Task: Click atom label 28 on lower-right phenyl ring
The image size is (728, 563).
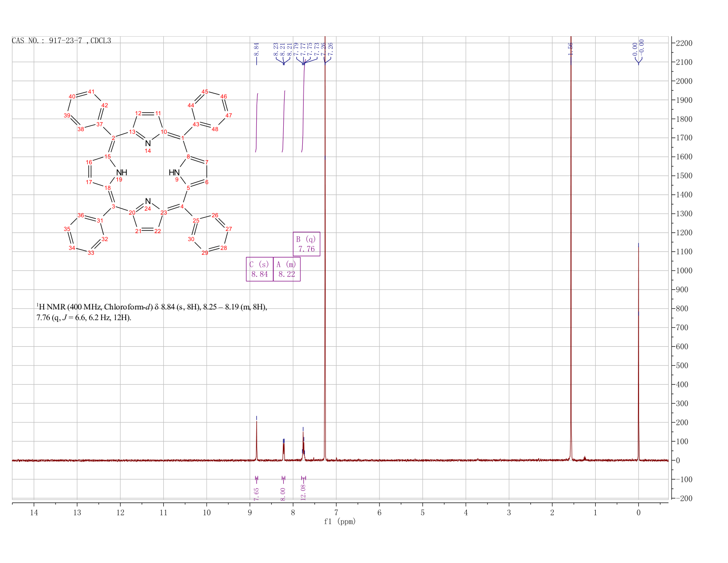Action: [224, 248]
